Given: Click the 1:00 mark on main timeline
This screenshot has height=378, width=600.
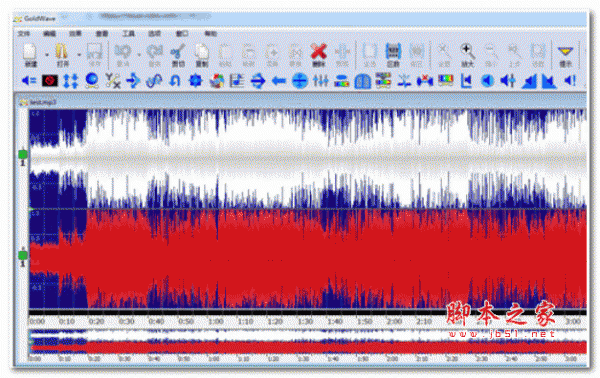Looking at the screenshot, I should point(215,321).
